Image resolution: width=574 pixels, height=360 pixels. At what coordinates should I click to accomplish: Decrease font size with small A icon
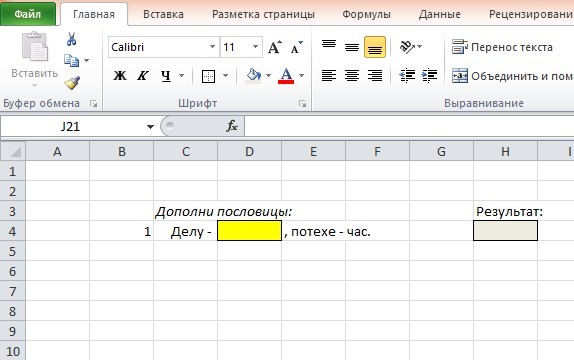point(297,47)
